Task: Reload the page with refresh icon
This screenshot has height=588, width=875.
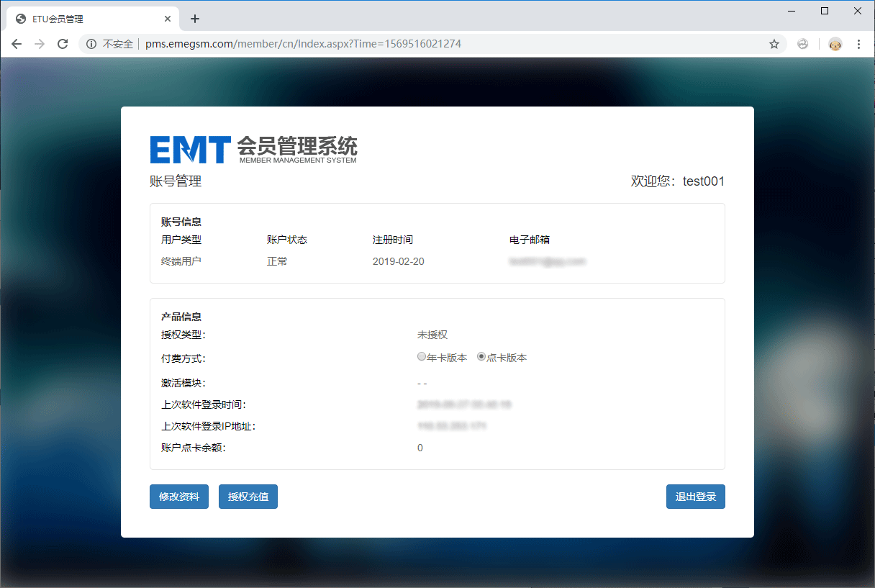Action: [63, 44]
